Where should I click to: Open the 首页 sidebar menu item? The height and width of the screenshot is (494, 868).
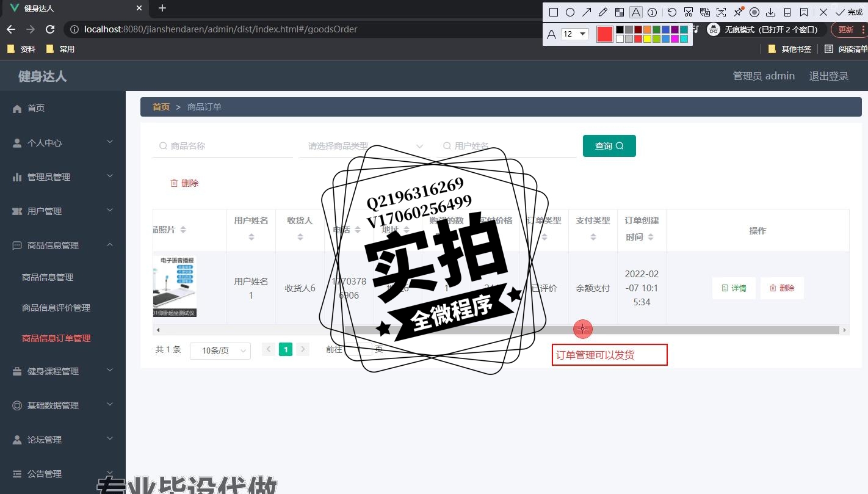click(x=63, y=108)
